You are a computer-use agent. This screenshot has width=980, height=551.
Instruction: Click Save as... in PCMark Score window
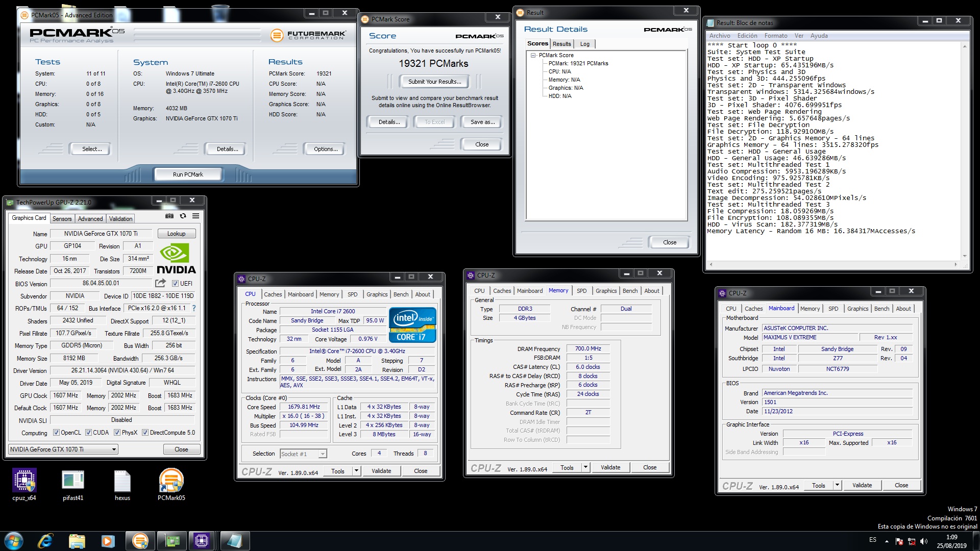point(482,122)
